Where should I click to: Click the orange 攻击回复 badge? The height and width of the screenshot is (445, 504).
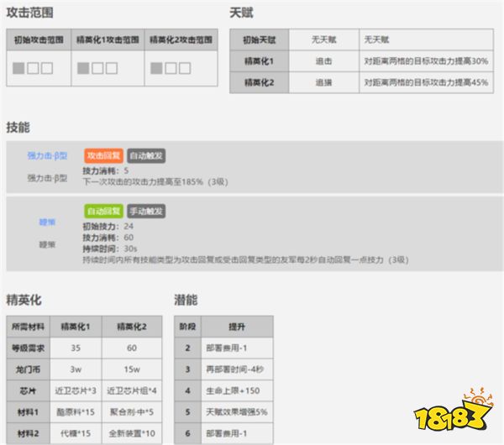click(103, 155)
